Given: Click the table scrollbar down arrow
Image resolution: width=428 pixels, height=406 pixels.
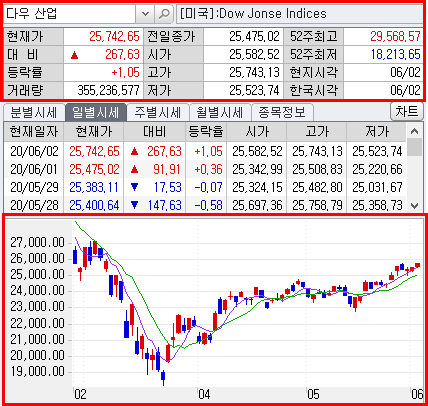Looking at the screenshot, I should point(415,205).
